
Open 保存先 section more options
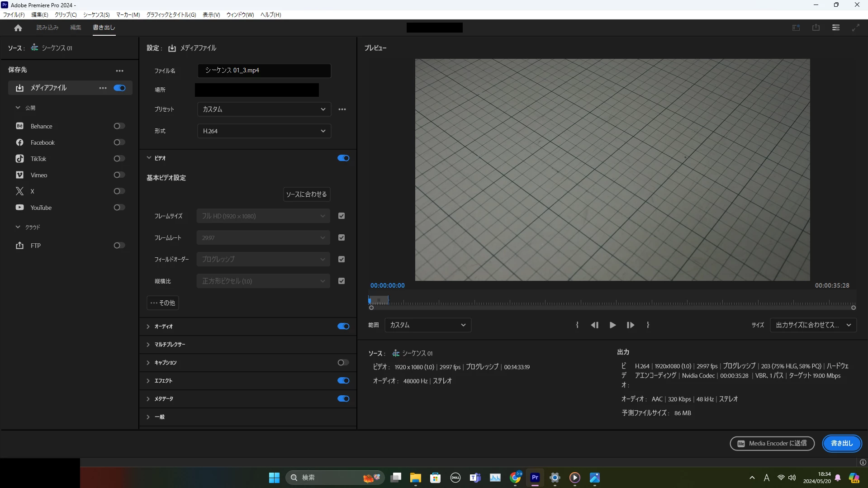coord(119,71)
